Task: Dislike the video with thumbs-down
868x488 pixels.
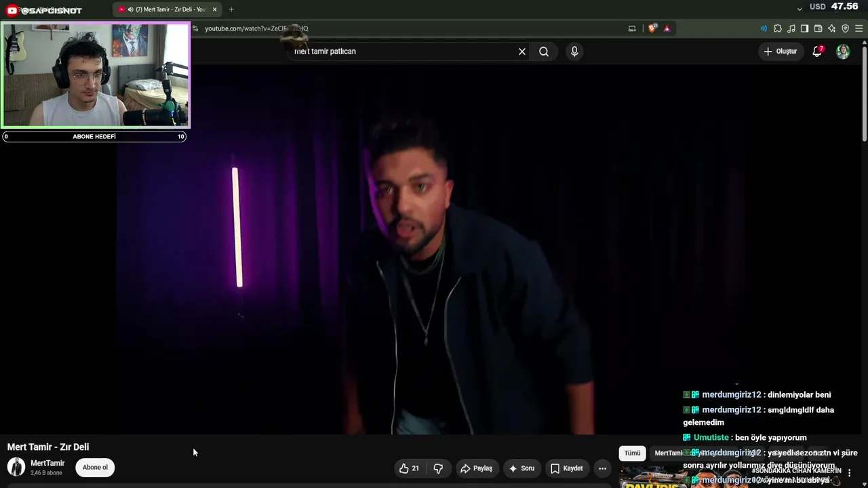Action: click(438, 468)
